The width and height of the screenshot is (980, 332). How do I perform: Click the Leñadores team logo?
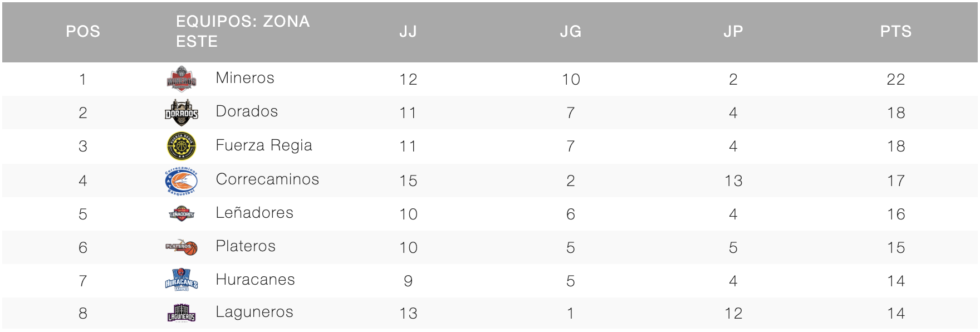pyautogui.click(x=182, y=213)
